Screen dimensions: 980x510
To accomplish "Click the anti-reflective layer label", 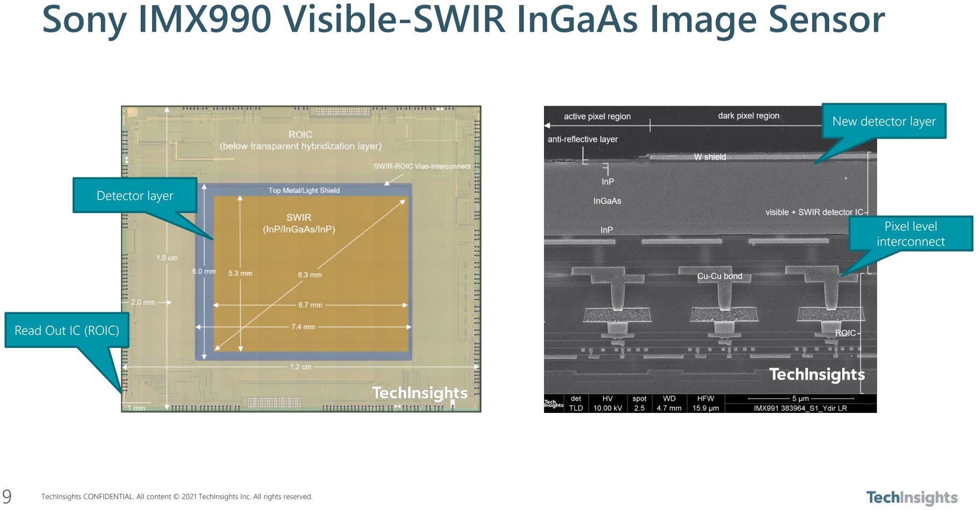I will (x=582, y=140).
